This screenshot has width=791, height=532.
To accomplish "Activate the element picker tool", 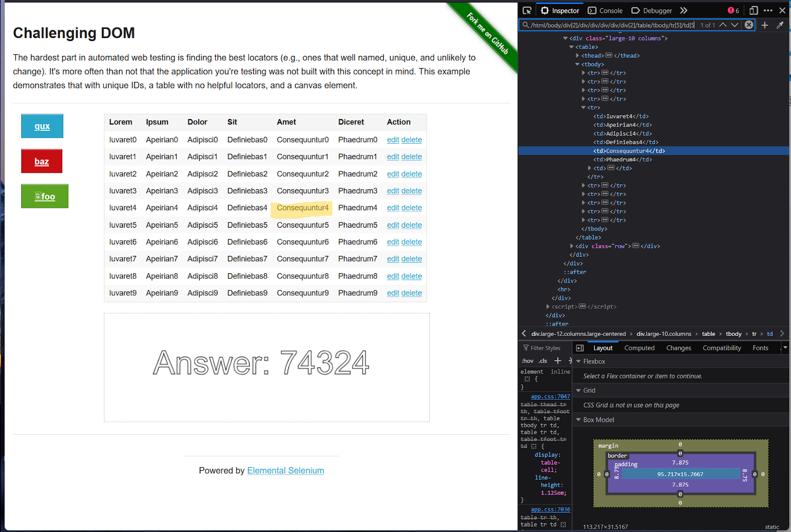I will coord(527,10).
